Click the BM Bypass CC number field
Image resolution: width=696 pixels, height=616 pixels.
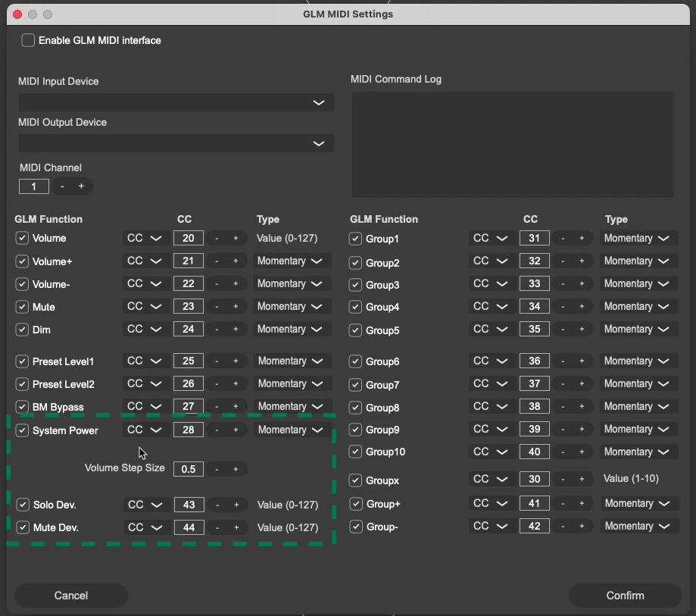(x=189, y=407)
